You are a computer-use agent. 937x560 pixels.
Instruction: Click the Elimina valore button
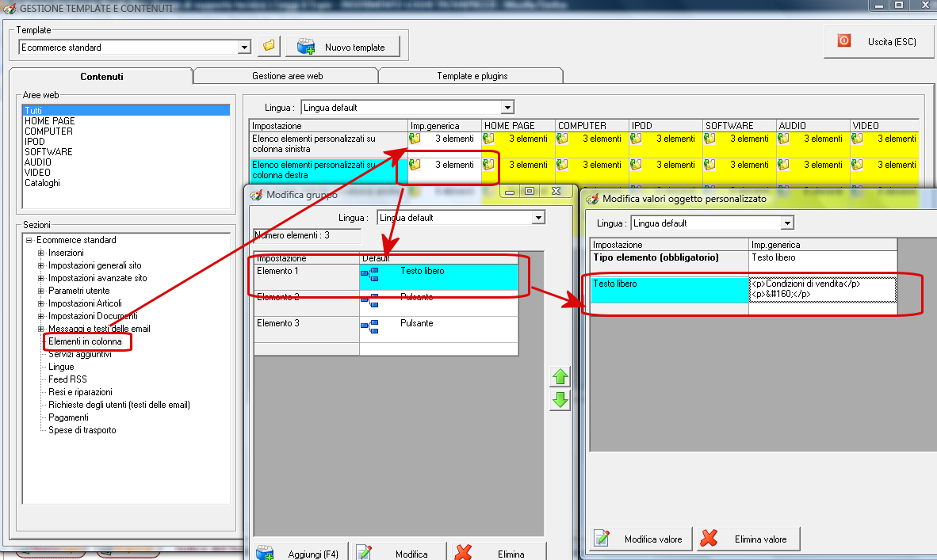pos(748,539)
